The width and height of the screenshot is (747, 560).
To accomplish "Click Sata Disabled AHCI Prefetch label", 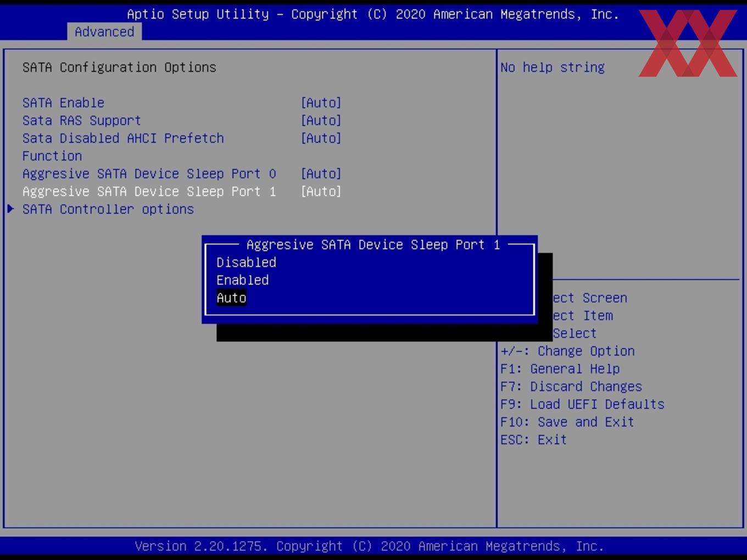I will tap(123, 147).
